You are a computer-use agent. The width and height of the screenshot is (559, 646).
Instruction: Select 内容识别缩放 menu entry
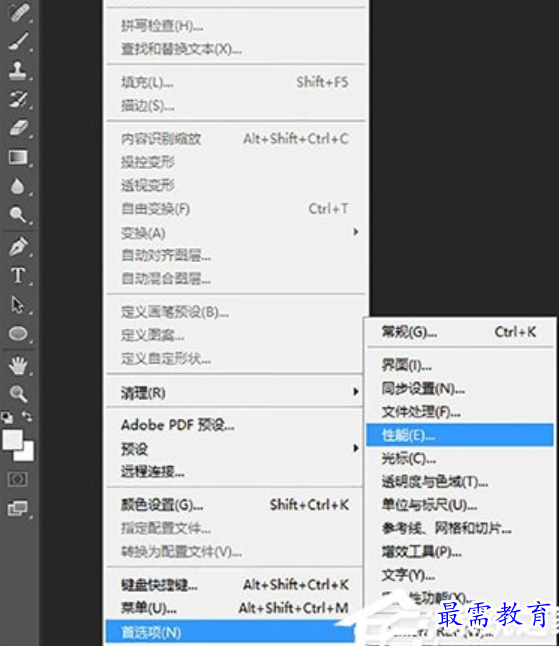(236, 139)
